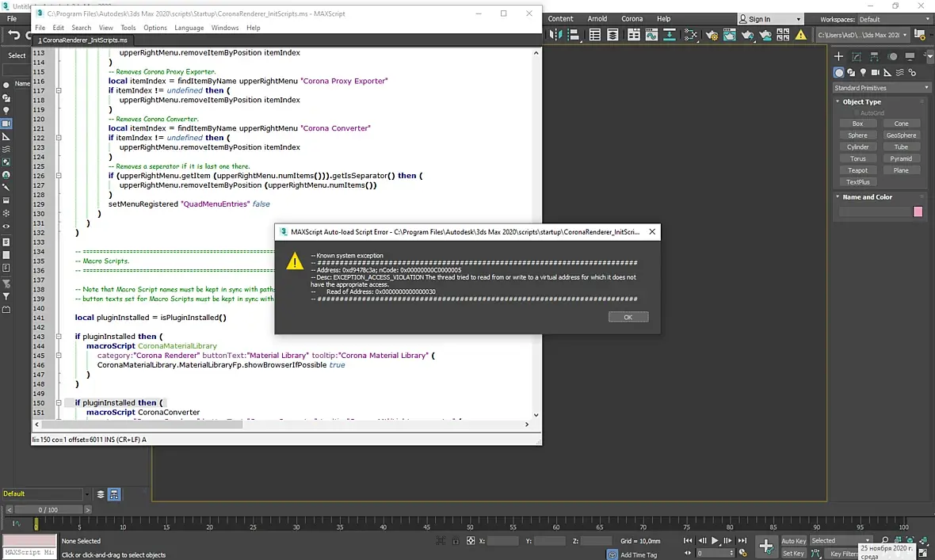
Task: Collapse the Object Type rollout
Action: pos(861,101)
